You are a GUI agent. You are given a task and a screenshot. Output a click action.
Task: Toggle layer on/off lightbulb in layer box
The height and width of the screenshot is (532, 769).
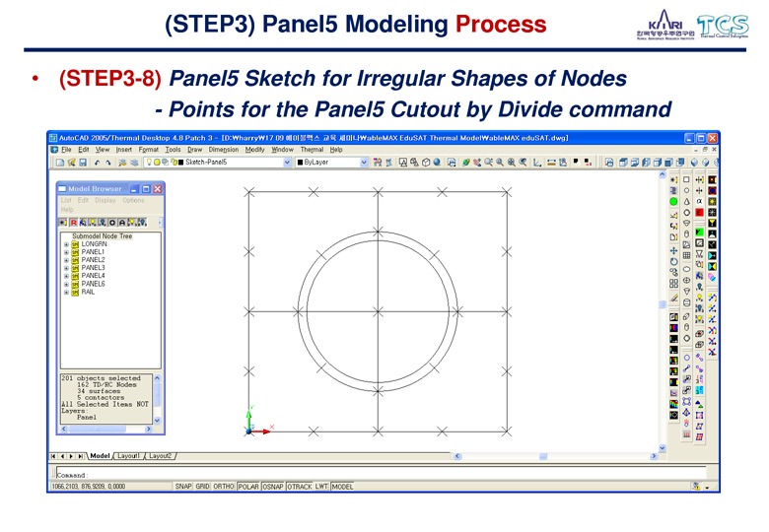pyautogui.click(x=149, y=163)
